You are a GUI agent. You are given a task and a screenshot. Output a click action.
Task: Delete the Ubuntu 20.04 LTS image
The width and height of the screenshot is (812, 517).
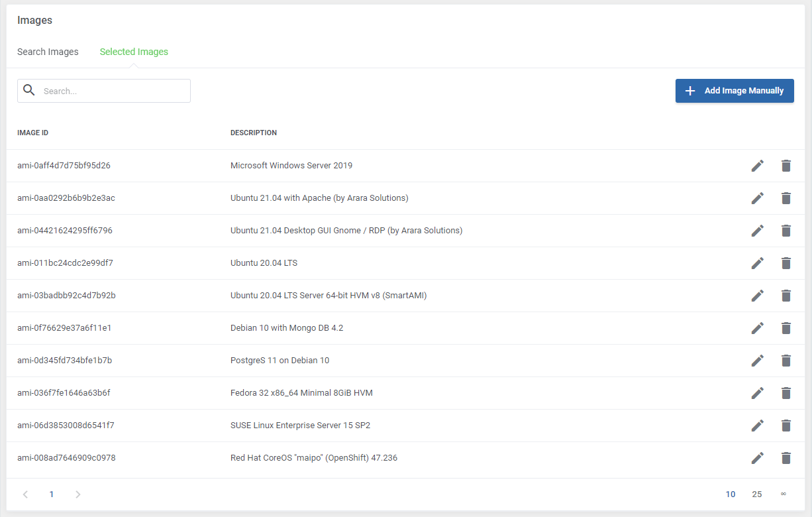pos(786,262)
